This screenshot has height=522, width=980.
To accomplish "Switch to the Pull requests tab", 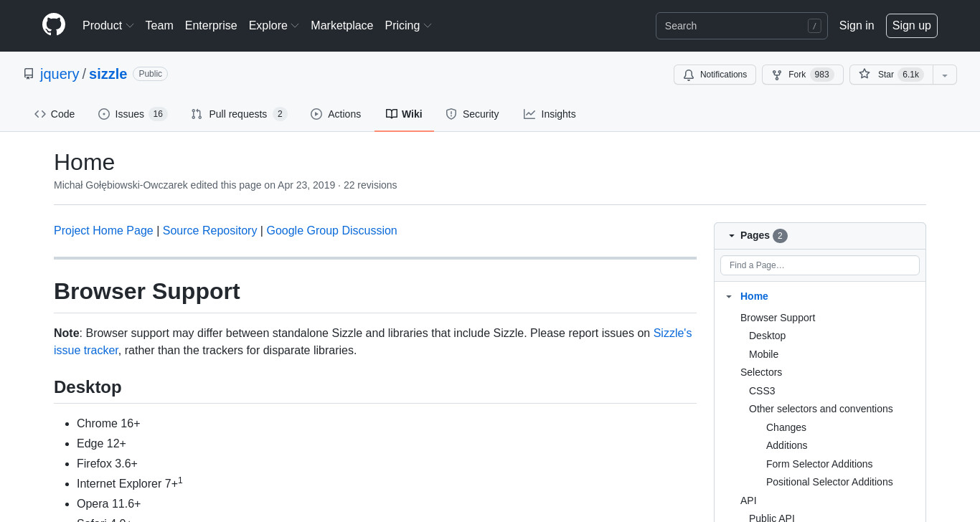I will tap(239, 114).
